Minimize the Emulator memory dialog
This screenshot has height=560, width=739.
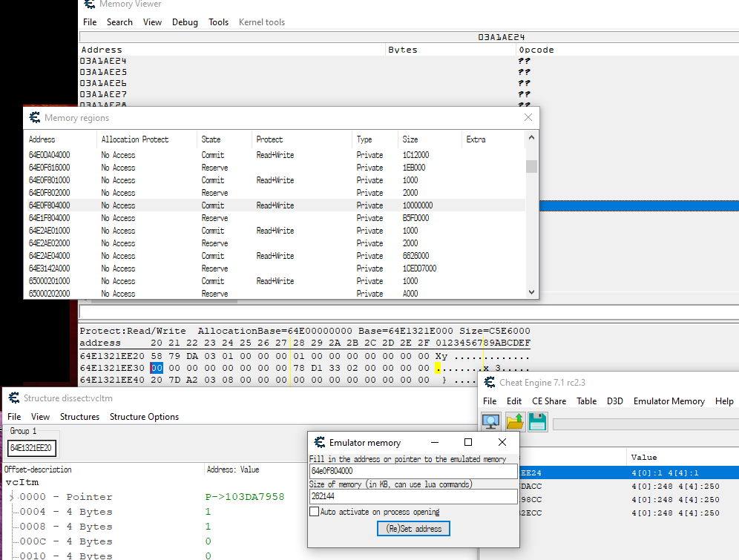click(x=434, y=442)
